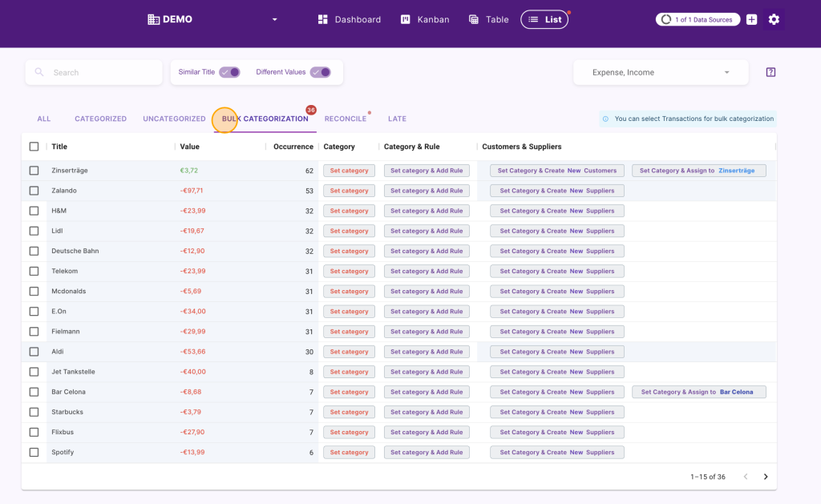Click the Dashboard grid icon
This screenshot has height=504, width=821.
point(322,19)
